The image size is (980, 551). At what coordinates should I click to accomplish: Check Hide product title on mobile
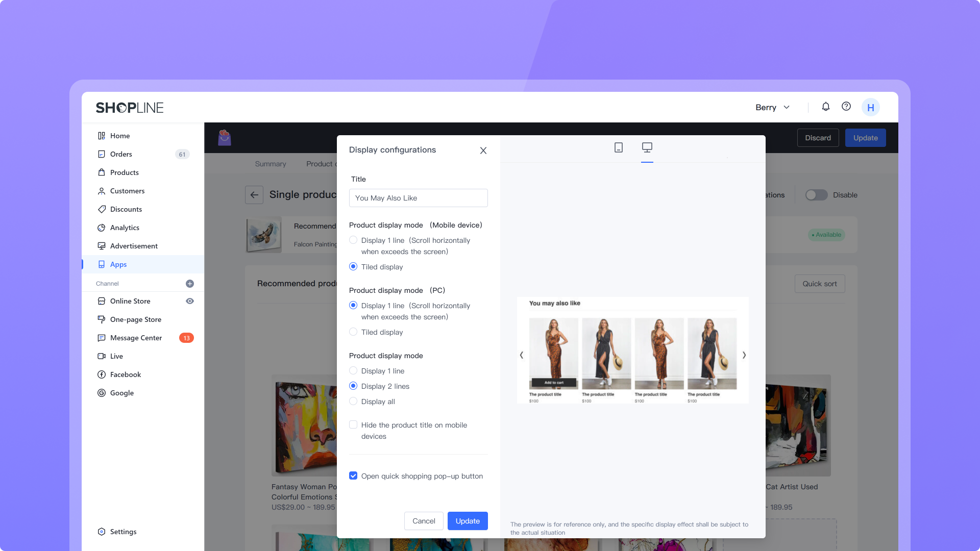coord(353,425)
